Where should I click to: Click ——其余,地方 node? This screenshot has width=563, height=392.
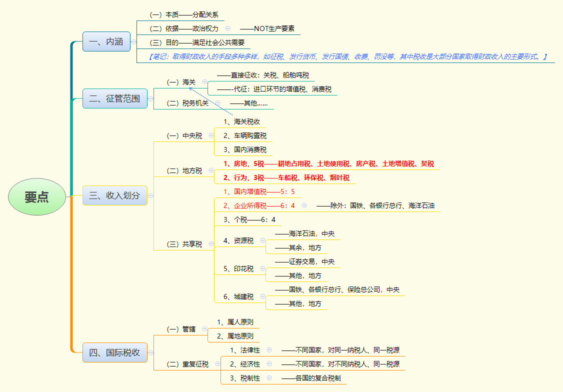(x=298, y=247)
